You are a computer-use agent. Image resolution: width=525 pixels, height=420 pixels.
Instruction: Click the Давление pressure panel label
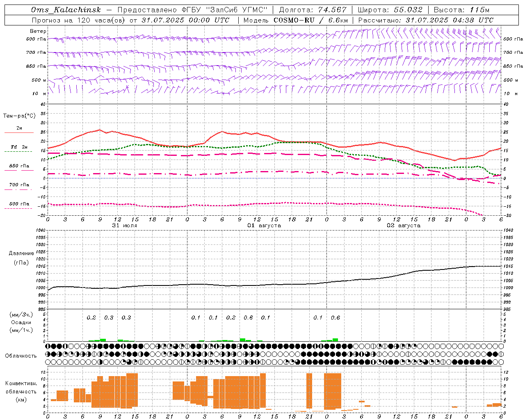pyautogui.click(x=21, y=253)
